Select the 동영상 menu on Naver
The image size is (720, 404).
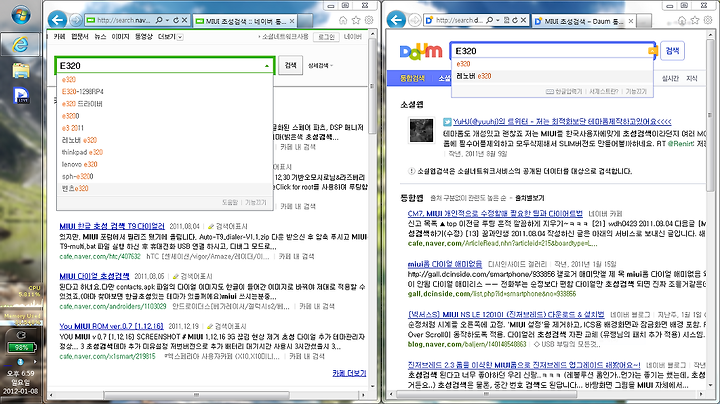(x=144, y=37)
